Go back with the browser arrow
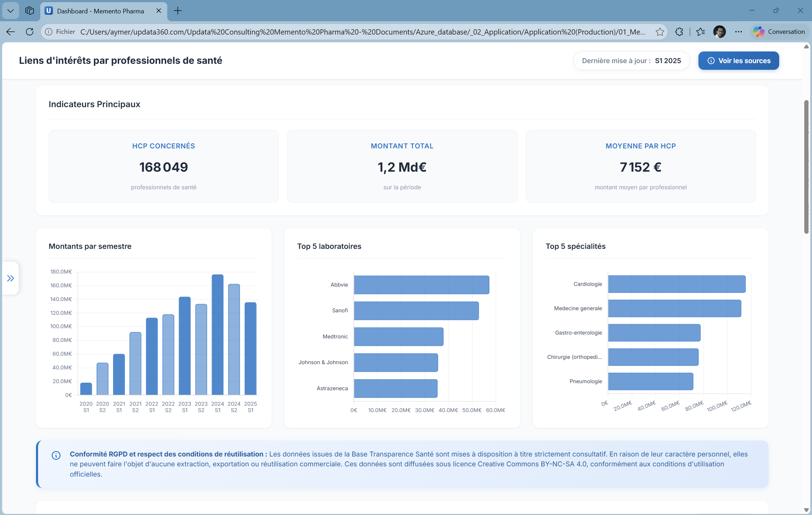This screenshot has width=812, height=515. pyautogui.click(x=11, y=32)
